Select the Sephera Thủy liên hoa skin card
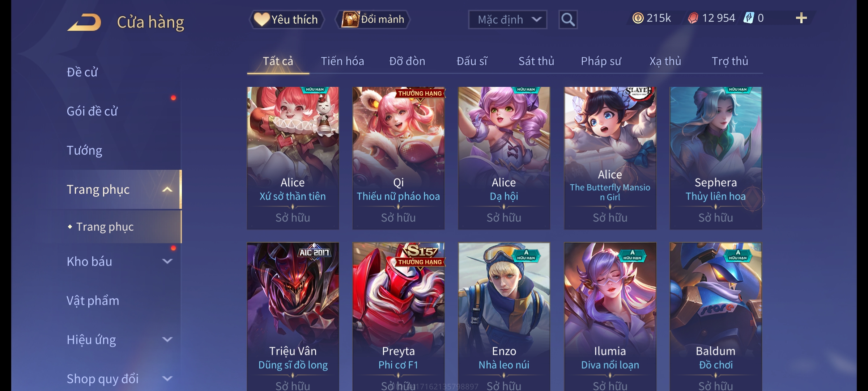 pyautogui.click(x=716, y=158)
